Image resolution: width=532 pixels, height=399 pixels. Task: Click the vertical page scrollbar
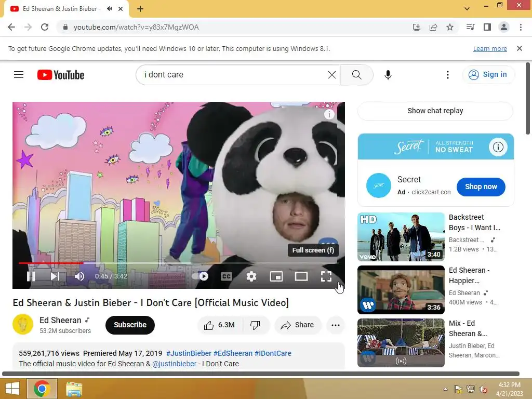(528, 98)
